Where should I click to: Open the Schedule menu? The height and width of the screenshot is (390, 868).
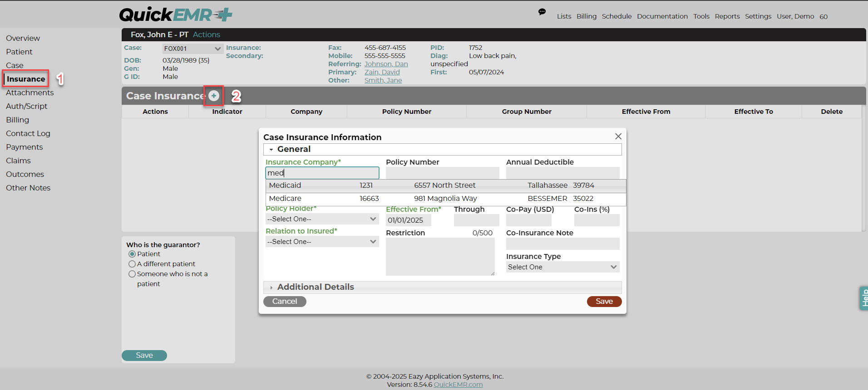[616, 16]
